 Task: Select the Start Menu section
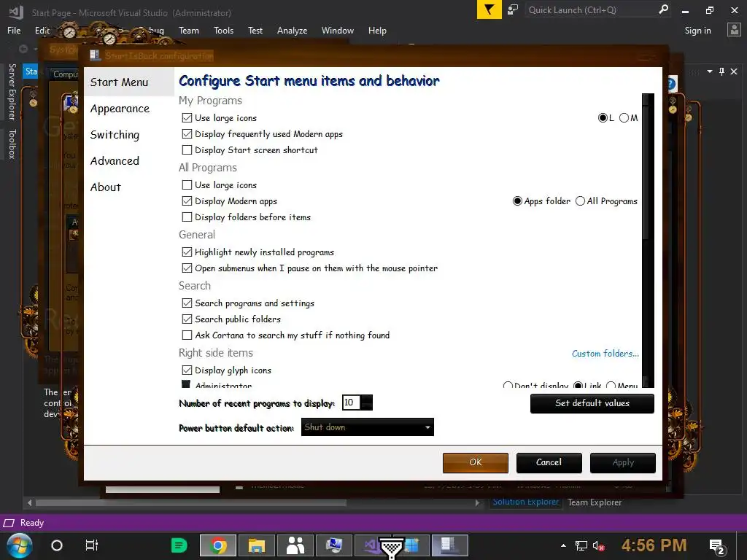(x=119, y=82)
